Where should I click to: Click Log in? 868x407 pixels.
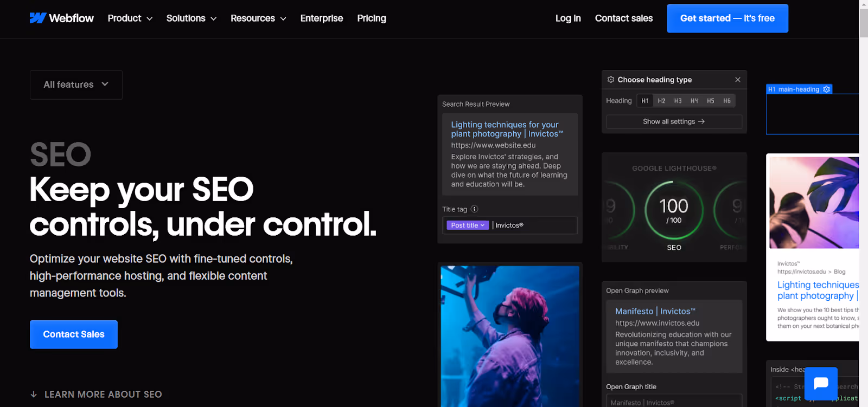[x=568, y=18]
